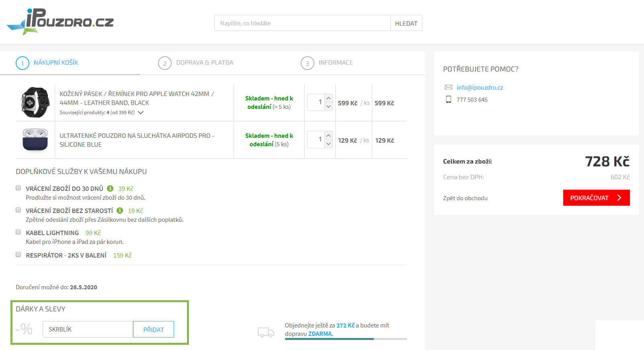
Task: Click the Zdarma free shipping link
Action: point(320,334)
